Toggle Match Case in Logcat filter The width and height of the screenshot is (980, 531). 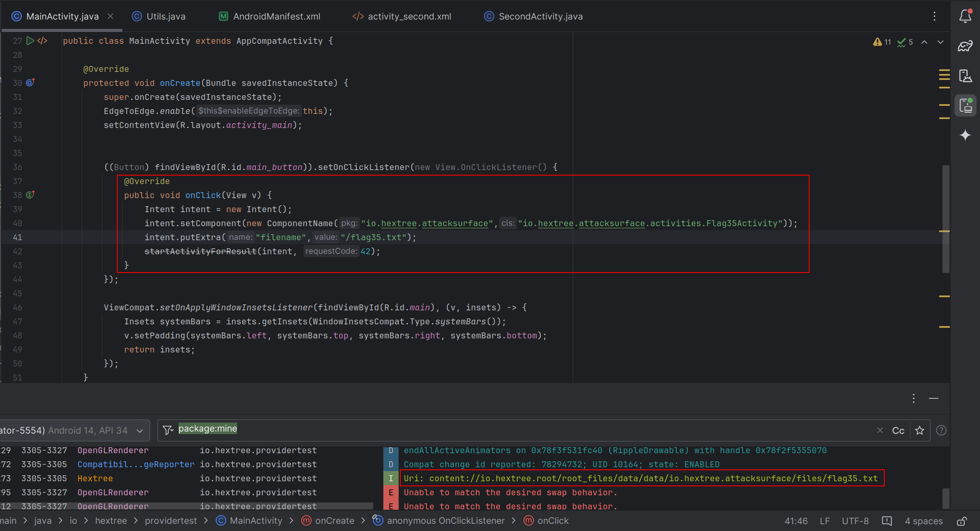pos(898,430)
